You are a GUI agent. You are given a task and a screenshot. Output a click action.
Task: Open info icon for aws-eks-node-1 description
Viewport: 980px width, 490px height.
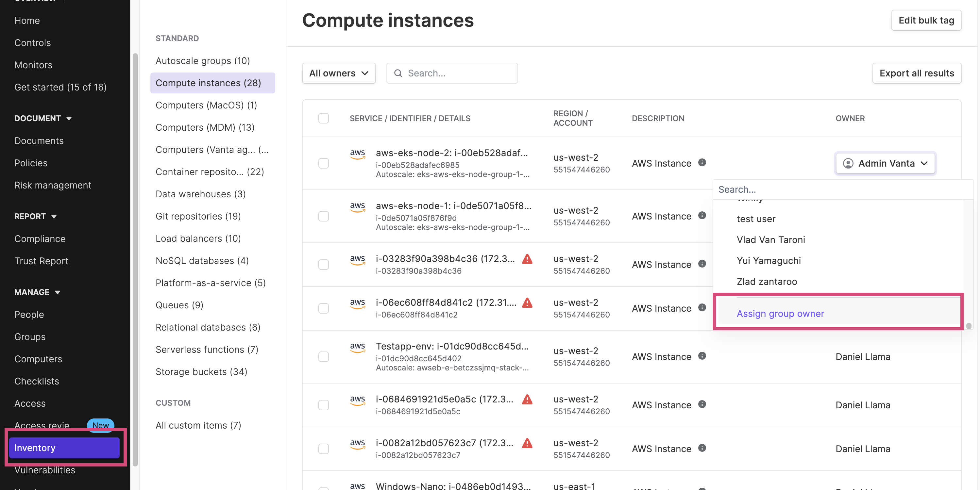(702, 215)
